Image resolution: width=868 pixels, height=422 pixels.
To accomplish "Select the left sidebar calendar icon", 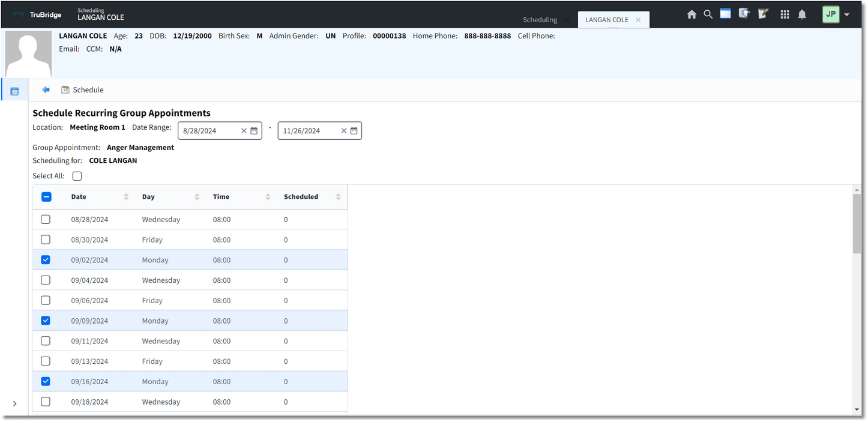I will coord(15,91).
